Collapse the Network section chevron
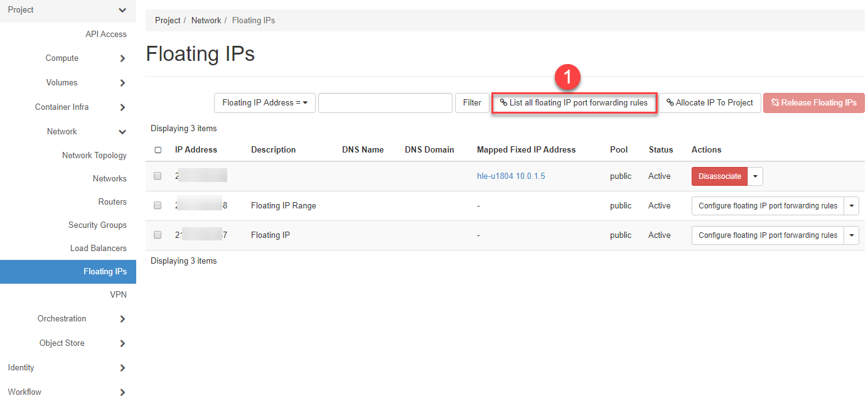The image size is (868, 403). point(122,132)
